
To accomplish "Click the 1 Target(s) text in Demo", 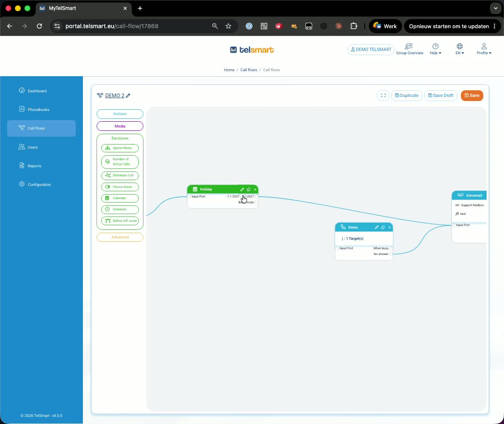I will (355, 238).
